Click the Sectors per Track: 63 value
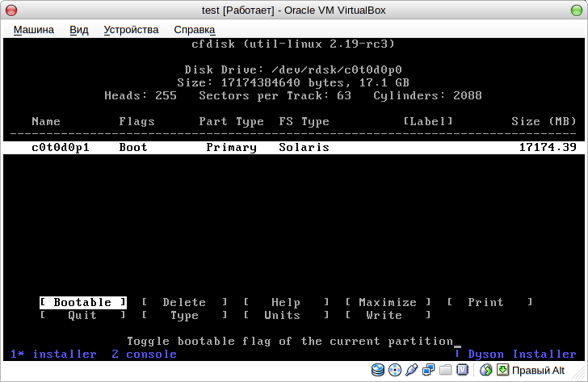Image resolution: width=588 pixels, height=382 pixels. click(x=275, y=95)
